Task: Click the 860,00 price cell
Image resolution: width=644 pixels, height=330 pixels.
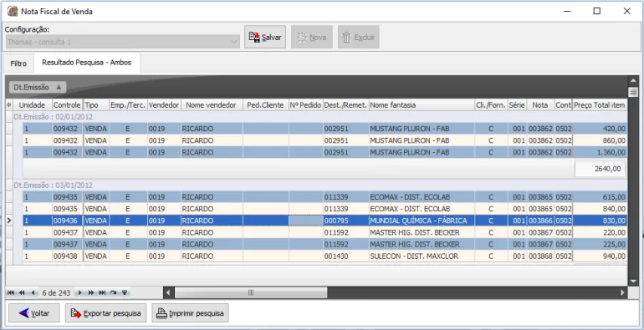Action: coord(599,140)
